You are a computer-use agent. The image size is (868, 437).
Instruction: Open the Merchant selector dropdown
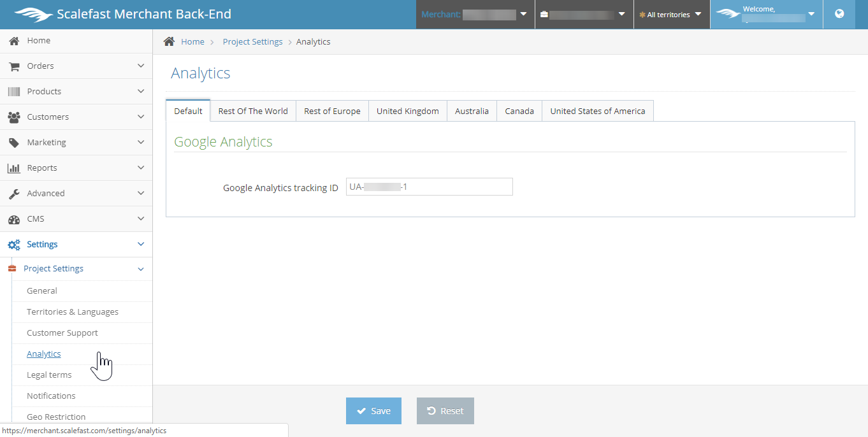[x=475, y=14]
